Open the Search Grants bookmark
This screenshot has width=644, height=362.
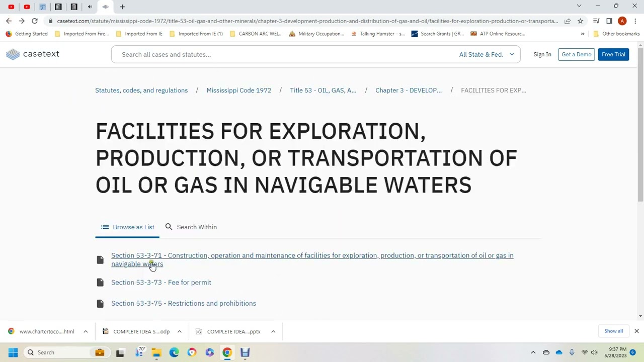[x=438, y=34]
